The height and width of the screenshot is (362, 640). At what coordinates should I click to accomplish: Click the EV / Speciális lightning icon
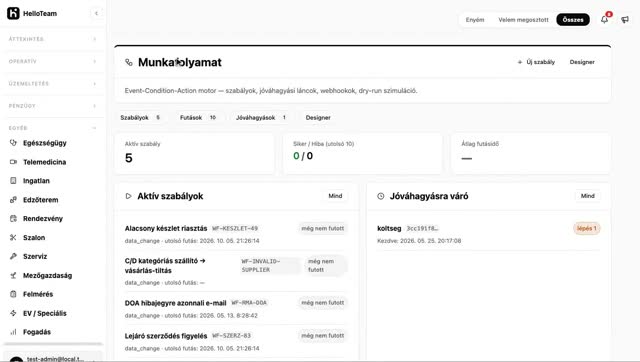click(x=13, y=313)
